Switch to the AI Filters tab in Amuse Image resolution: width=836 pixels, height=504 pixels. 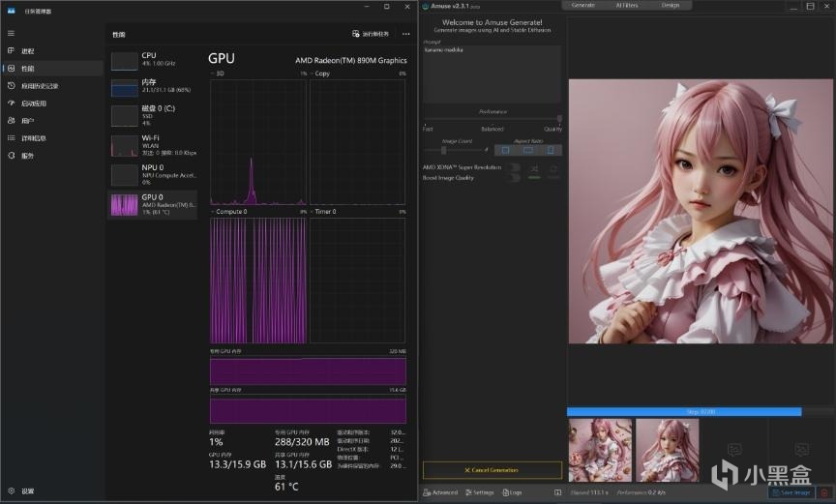(626, 5)
